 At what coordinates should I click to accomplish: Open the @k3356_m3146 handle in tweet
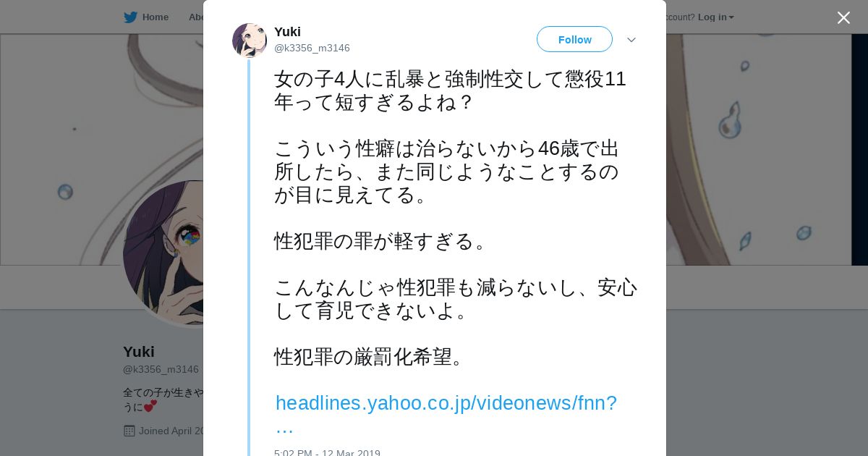pyautogui.click(x=312, y=48)
